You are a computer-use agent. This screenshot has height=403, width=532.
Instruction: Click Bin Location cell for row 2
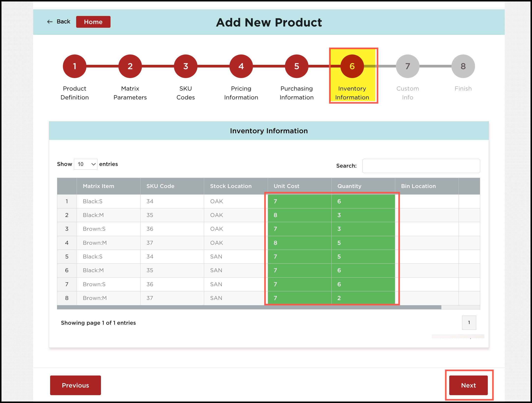(426, 215)
